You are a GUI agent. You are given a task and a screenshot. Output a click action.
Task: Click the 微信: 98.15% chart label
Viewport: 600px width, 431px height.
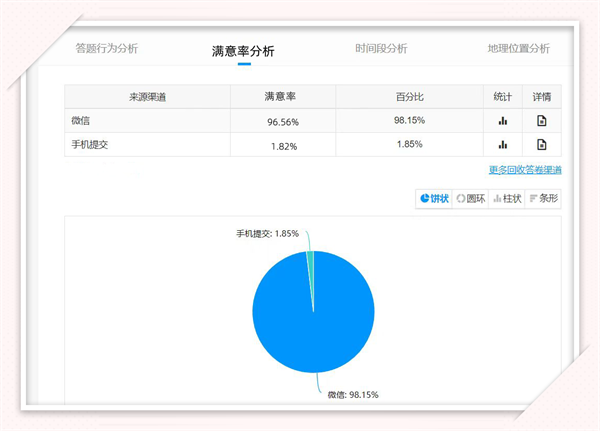[353, 395]
